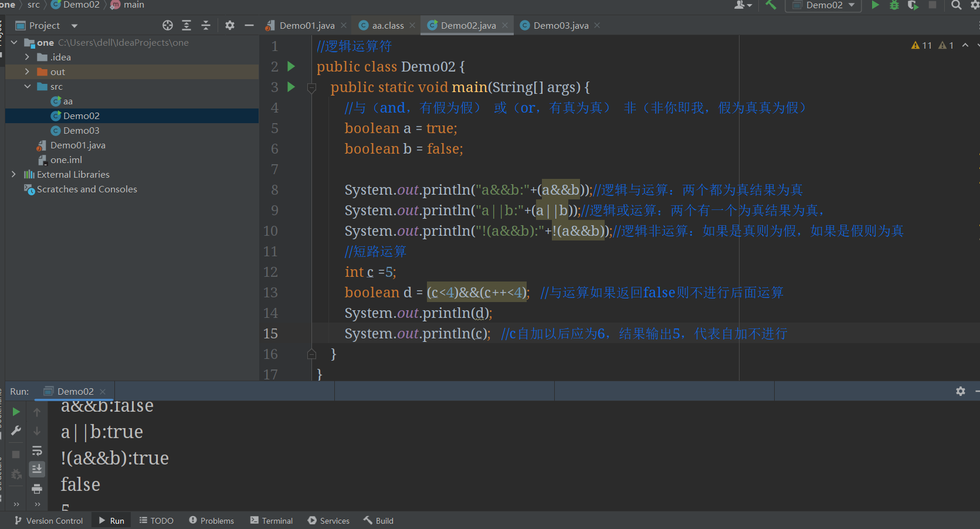This screenshot has width=980, height=529.
Task: Select Demo01.java in the project tree
Action: [77, 145]
